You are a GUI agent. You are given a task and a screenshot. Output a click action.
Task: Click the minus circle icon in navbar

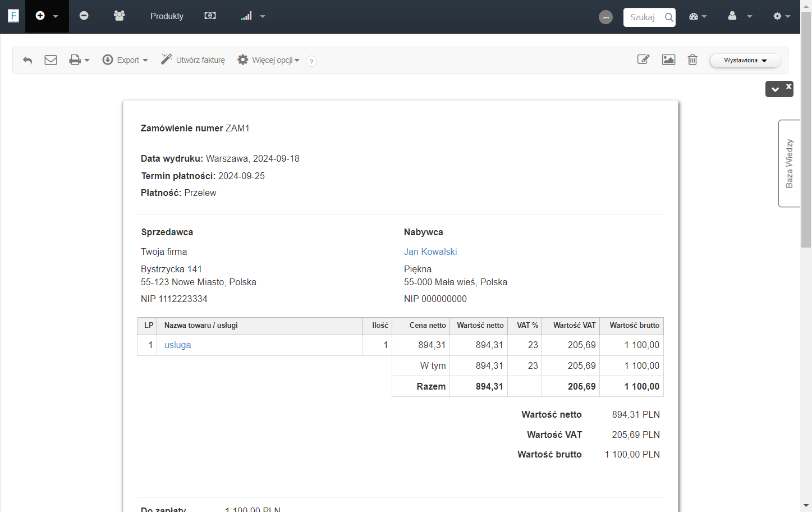pos(84,16)
